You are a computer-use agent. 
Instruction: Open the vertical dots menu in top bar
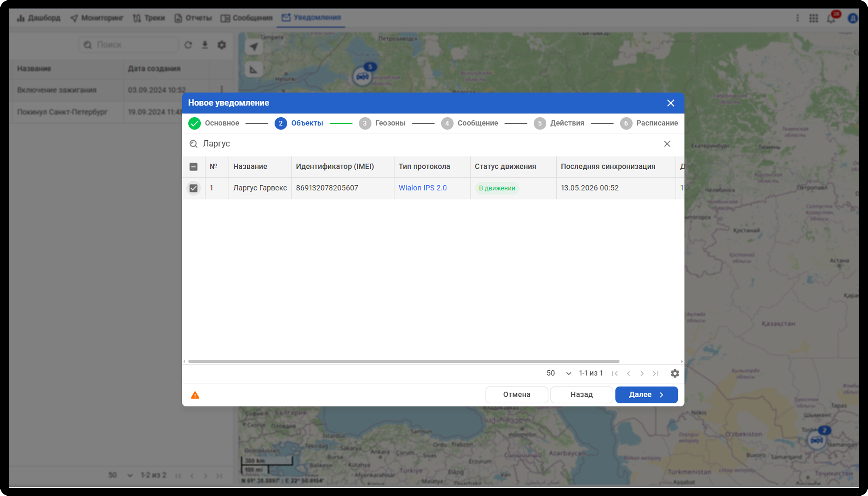(x=797, y=18)
